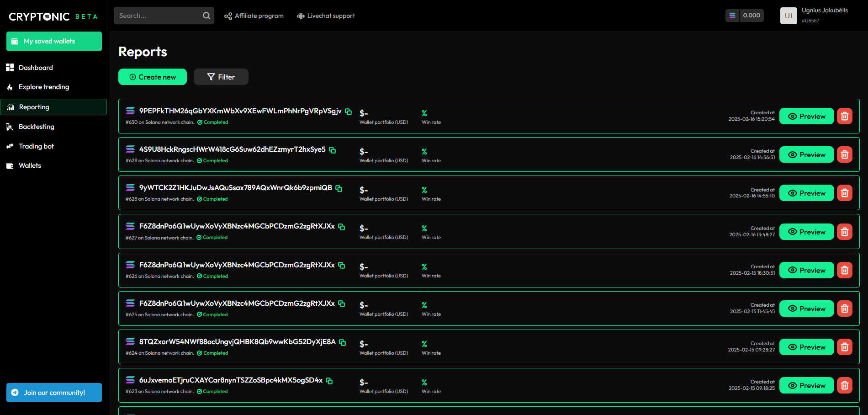This screenshot has width=868, height=415.
Task: Select Reporting in the sidebar
Action: pyautogui.click(x=53, y=107)
